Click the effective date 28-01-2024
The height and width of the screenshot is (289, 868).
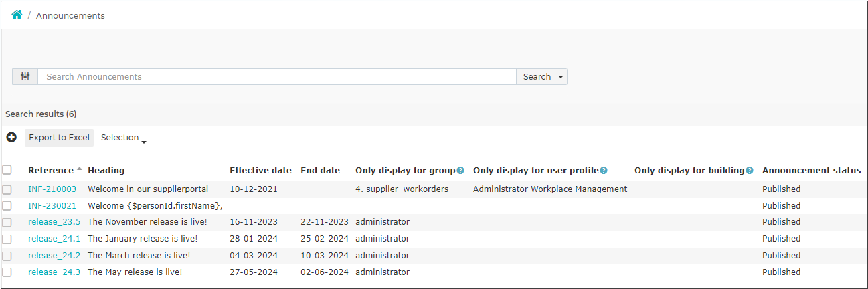click(x=254, y=239)
